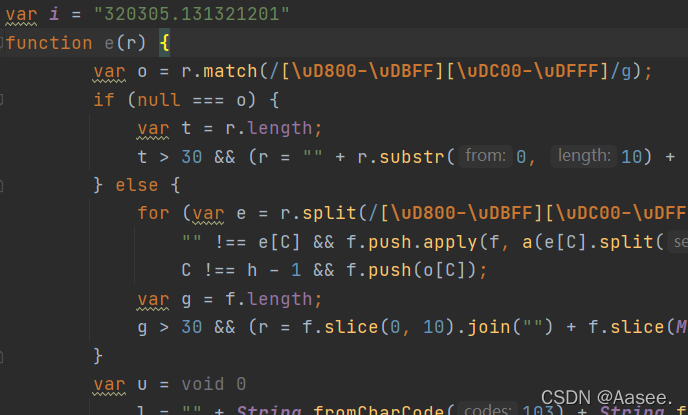Click the r.substr call
Screen dimensions: 688x415
401,157
